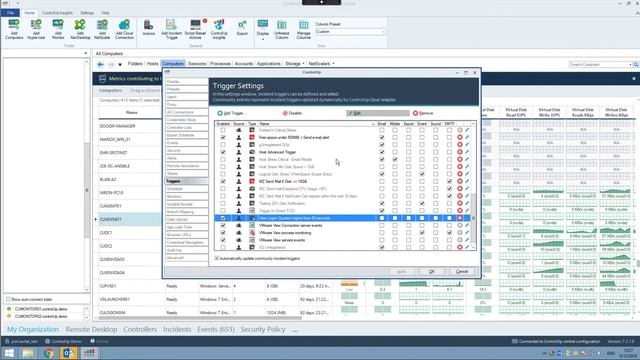Click pencil edit icon on Host Advanced Trigger row
This screenshot has width=640, height=360.
[467, 152]
